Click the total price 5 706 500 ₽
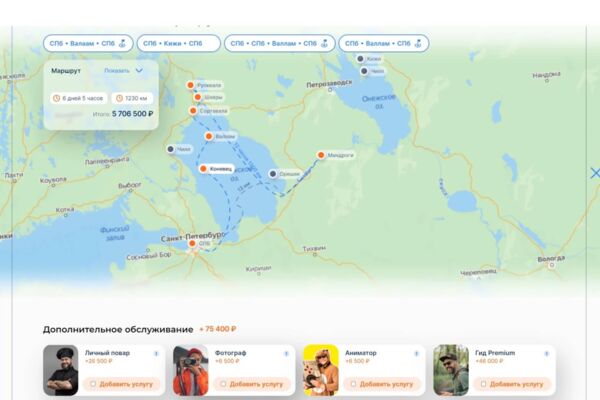 pyautogui.click(x=132, y=114)
